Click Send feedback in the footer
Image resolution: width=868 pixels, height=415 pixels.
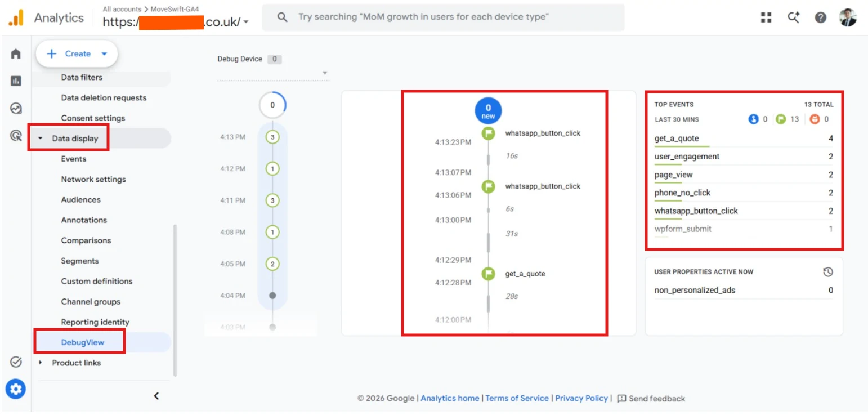pos(651,399)
